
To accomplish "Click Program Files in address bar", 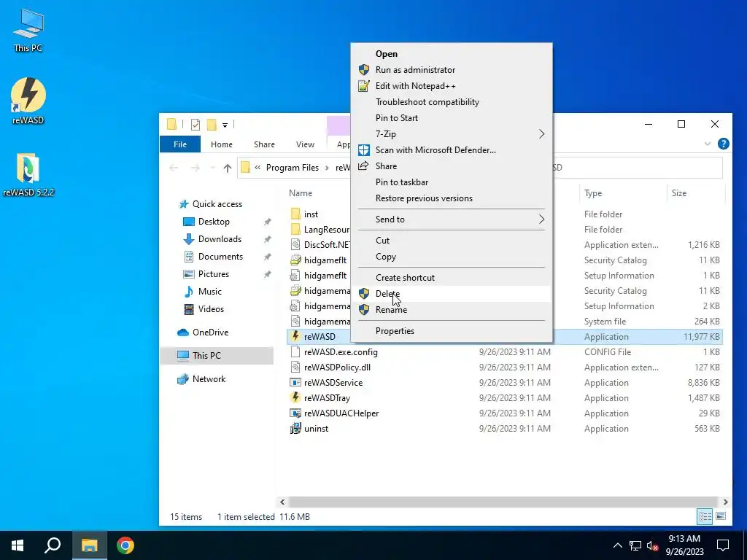I will pos(292,168).
